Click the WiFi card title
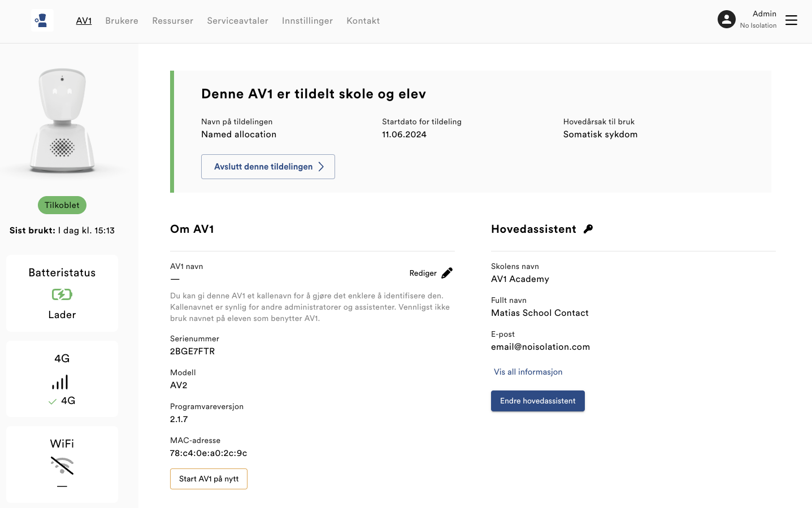The image size is (812, 508). (62, 444)
